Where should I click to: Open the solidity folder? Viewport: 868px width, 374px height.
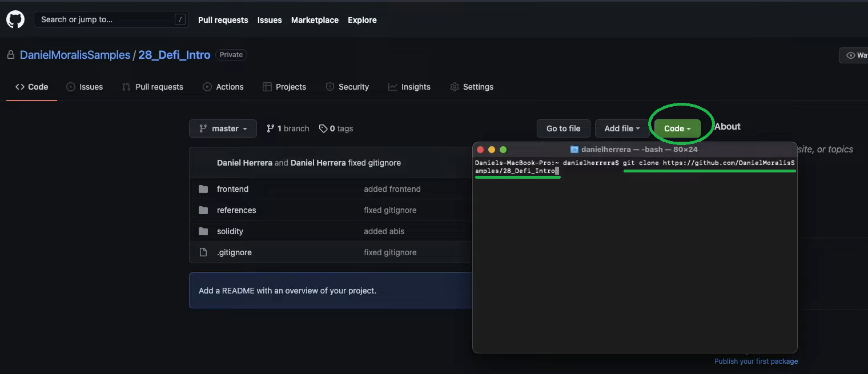(230, 231)
